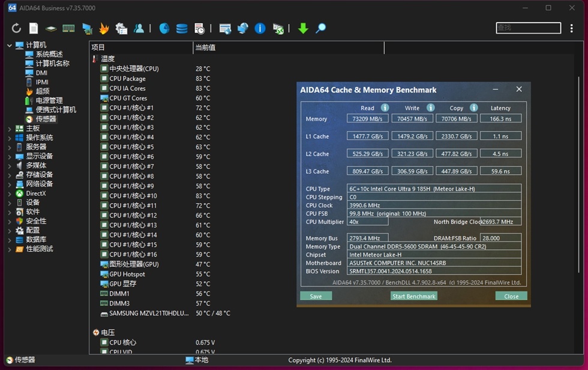The height and width of the screenshot is (370, 588).
Task: Open the blue info circle toolbar icon
Action: (x=260, y=28)
